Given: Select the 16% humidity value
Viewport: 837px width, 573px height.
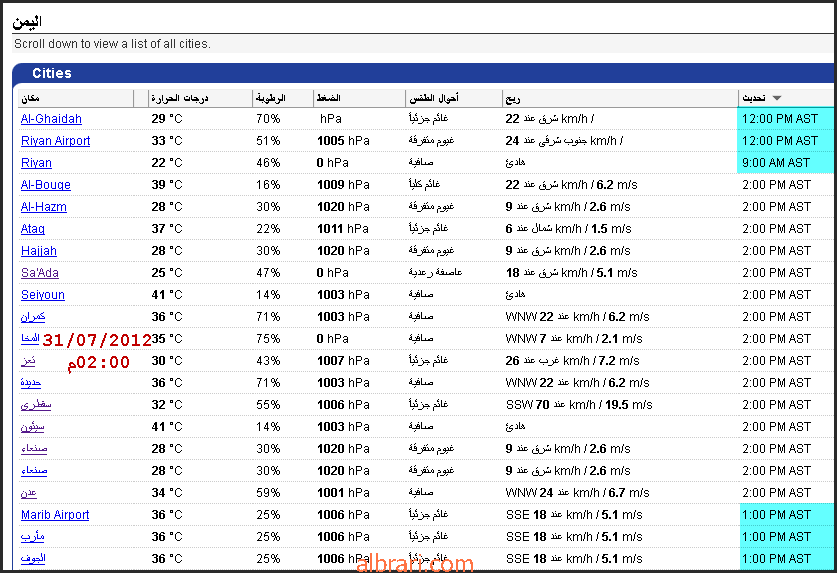Looking at the screenshot, I should click(x=268, y=185).
